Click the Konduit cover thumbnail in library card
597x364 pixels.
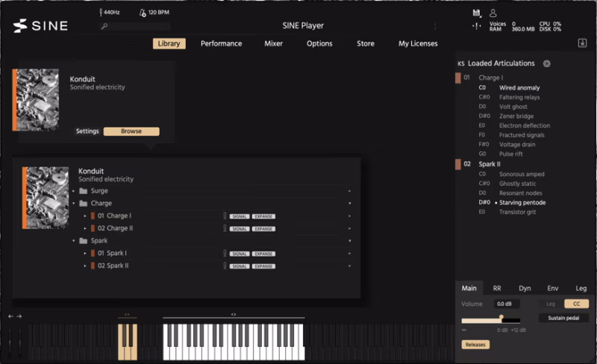coord(37,100)
